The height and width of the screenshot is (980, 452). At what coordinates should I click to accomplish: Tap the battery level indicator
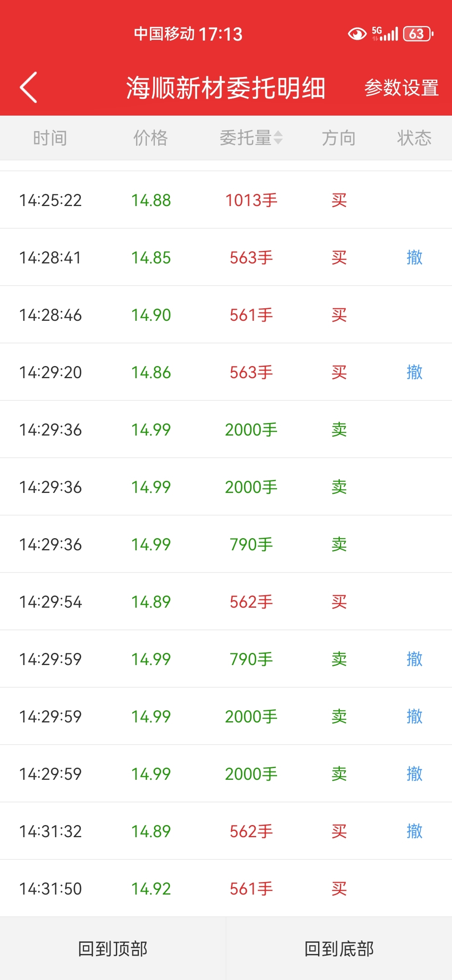pyautogui.click(x=418, y=34)
